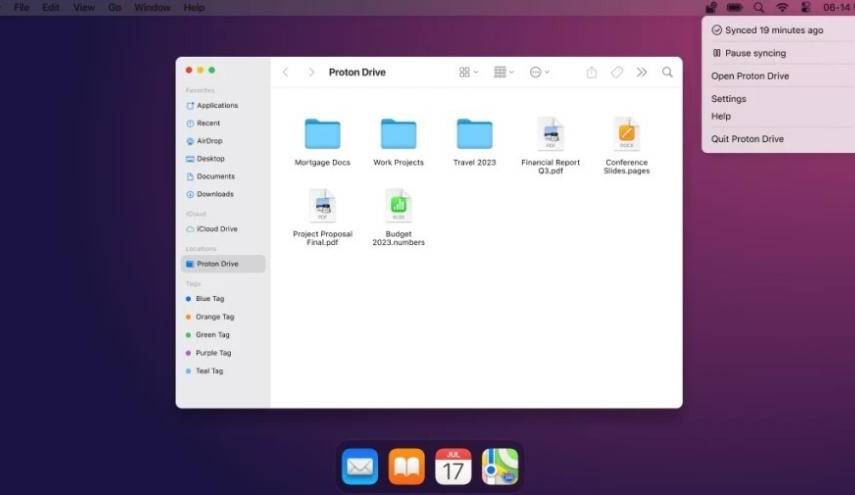Click the Proton Drive menu bar icon

pyautogui.click(x=710, y=7)
